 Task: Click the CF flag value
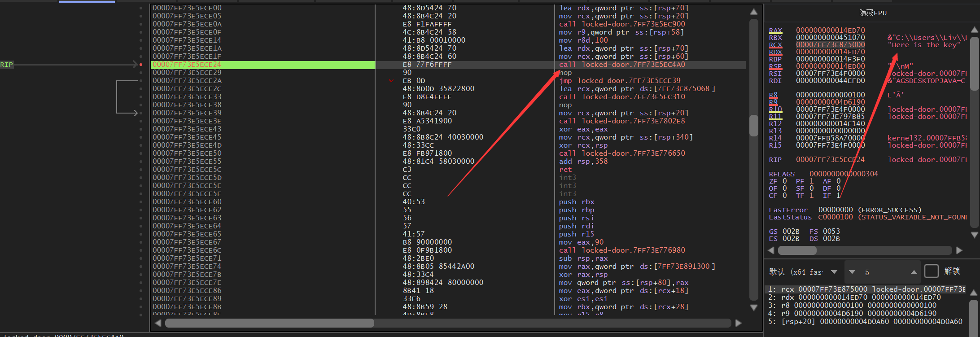click(785, 196)
